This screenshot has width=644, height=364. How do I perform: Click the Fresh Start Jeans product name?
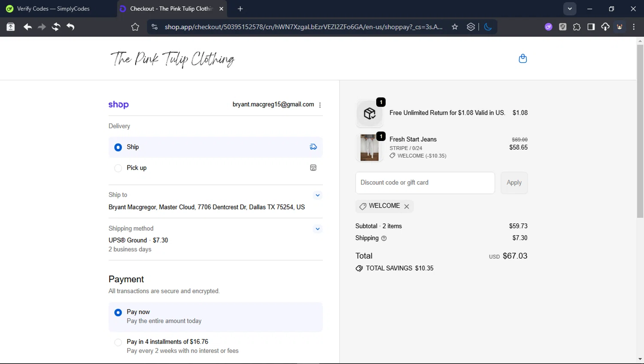coord(413,139)
